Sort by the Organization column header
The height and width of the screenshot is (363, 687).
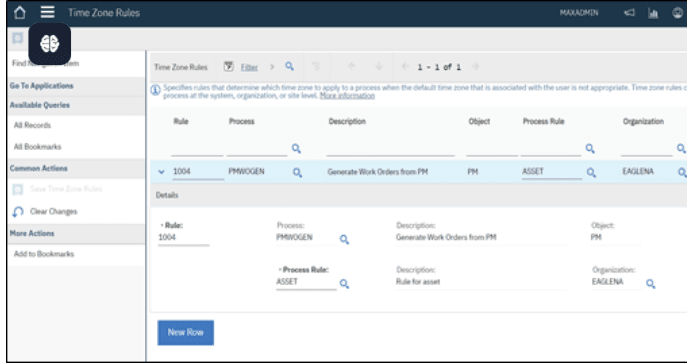(643, 122)
